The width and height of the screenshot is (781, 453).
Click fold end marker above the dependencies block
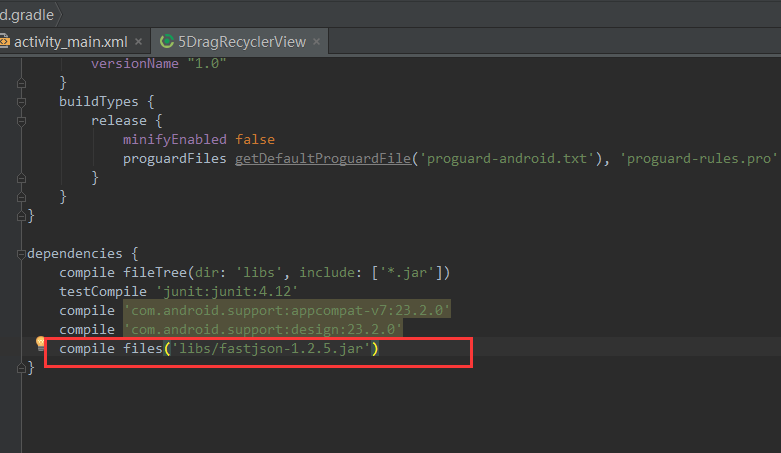tap(21, 216)
